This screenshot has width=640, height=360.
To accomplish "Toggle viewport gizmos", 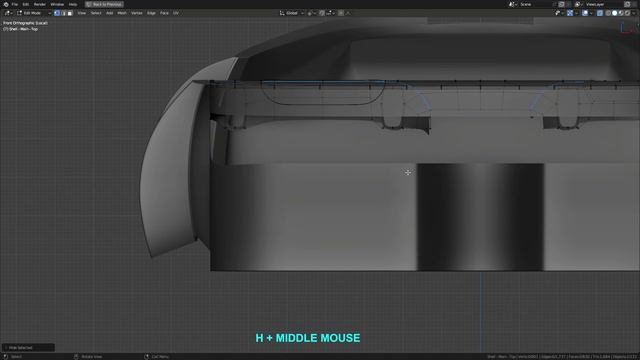I will pyautogui.click(x=570, y=13).
